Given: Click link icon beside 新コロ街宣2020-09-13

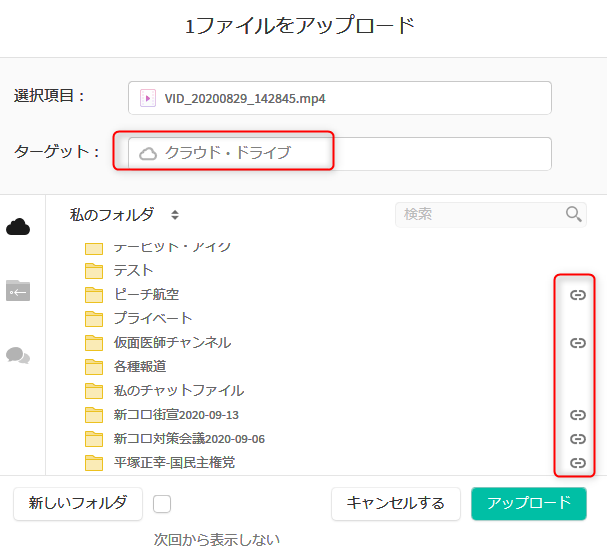Looking at the screenshot, I should [577, 415].
